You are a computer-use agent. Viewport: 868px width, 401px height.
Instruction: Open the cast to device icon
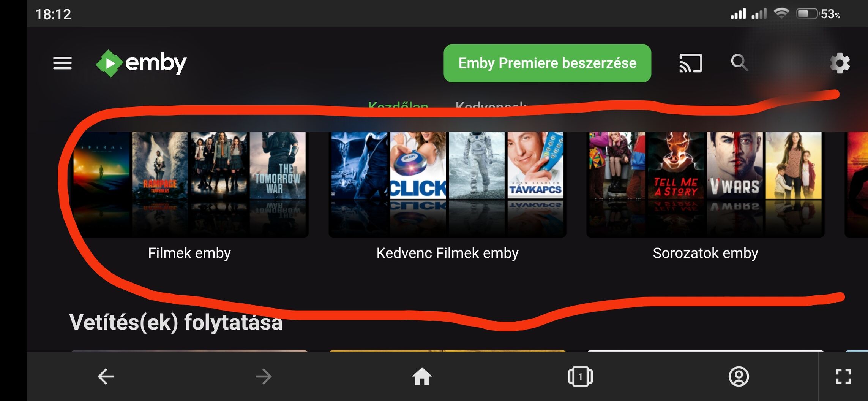[x=691, y=63]
